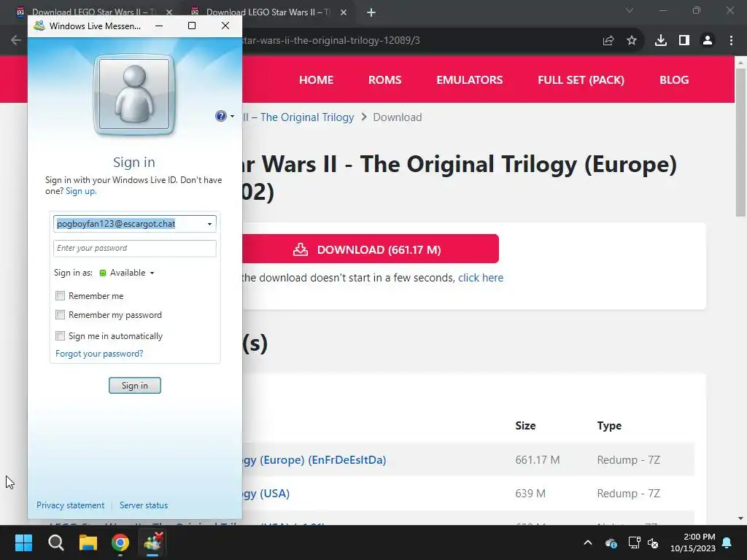The height and width of the screenshot is (560, 747).
Task: Expand the help menu arrow beside question icon
Action: pos(232,116)
